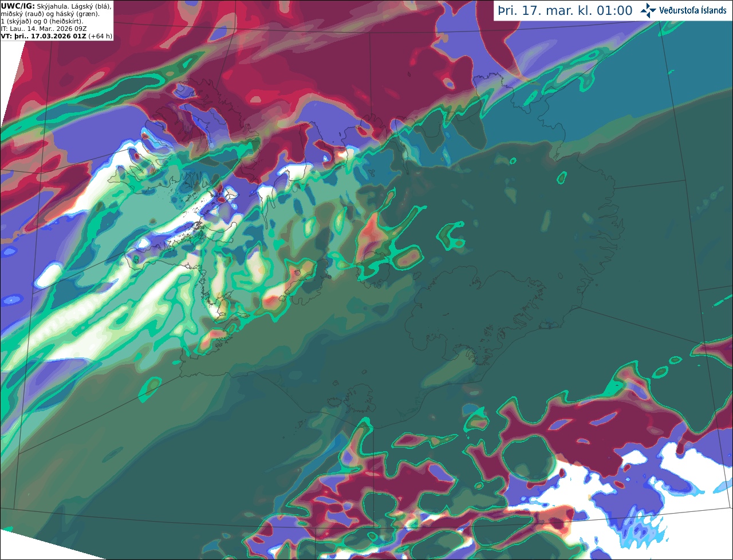Click the 'VT: þri.. 17.03.2026 01Z' line

click(44, 36)
